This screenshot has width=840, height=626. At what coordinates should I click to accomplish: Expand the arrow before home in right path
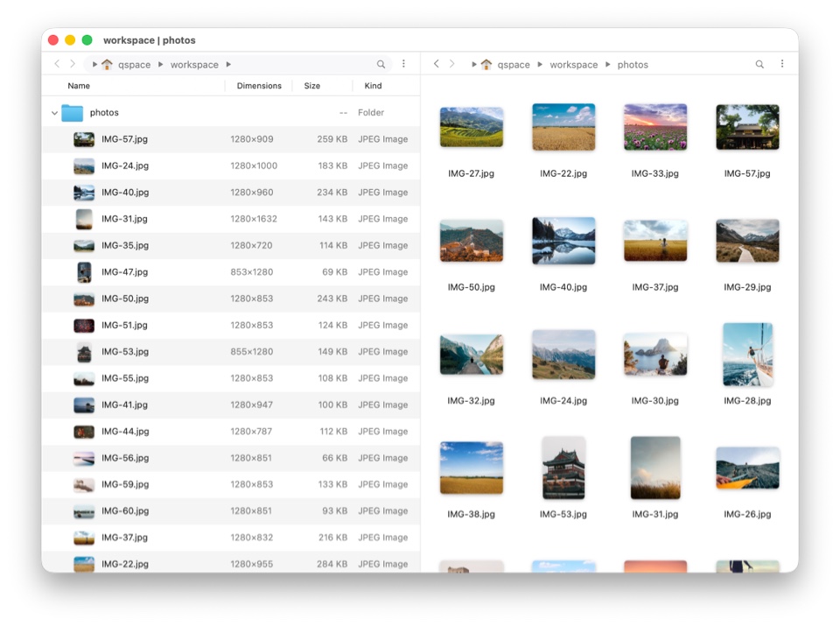[x=474, y=65]
